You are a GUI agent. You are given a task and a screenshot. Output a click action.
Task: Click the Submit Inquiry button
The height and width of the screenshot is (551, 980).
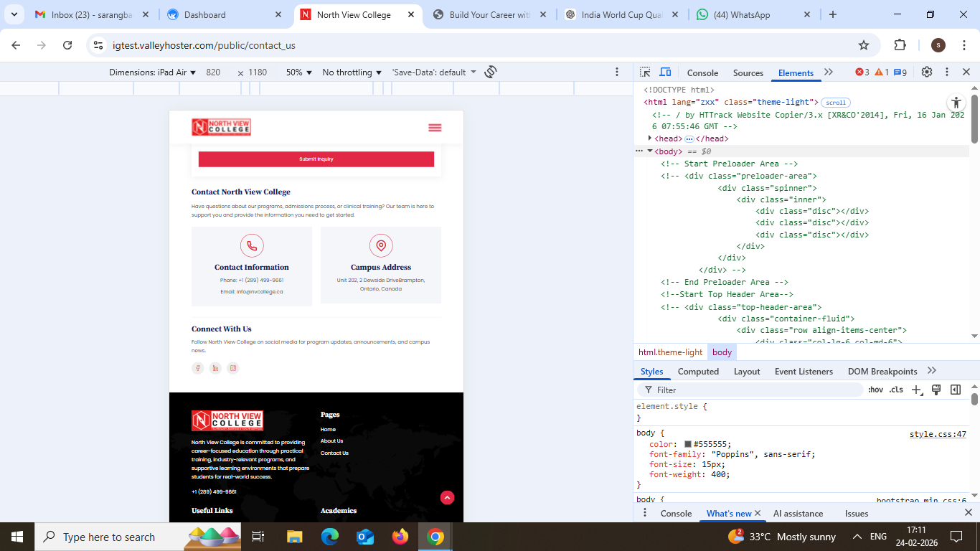(316, 159)
